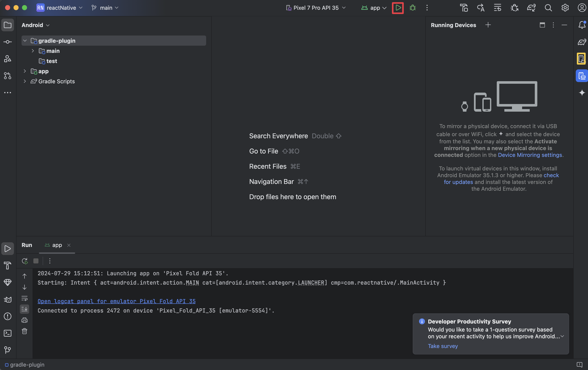Toggle scroll to end in console

pyautogui.click(x=24, y=309)
